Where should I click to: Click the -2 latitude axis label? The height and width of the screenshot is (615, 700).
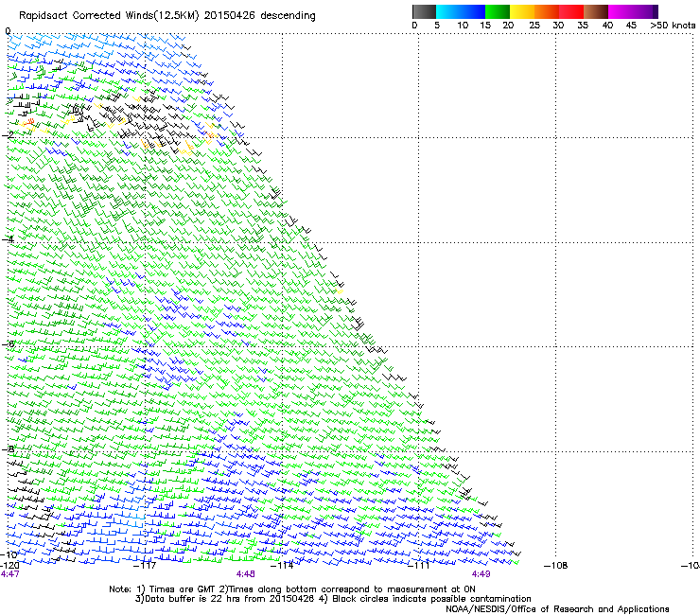pos(8,135)
